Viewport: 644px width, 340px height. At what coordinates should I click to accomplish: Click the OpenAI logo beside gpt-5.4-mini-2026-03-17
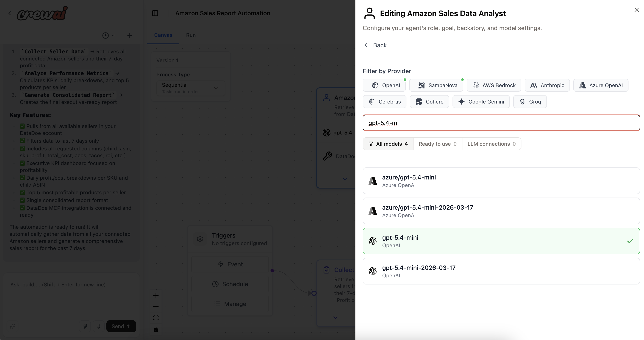372,271
